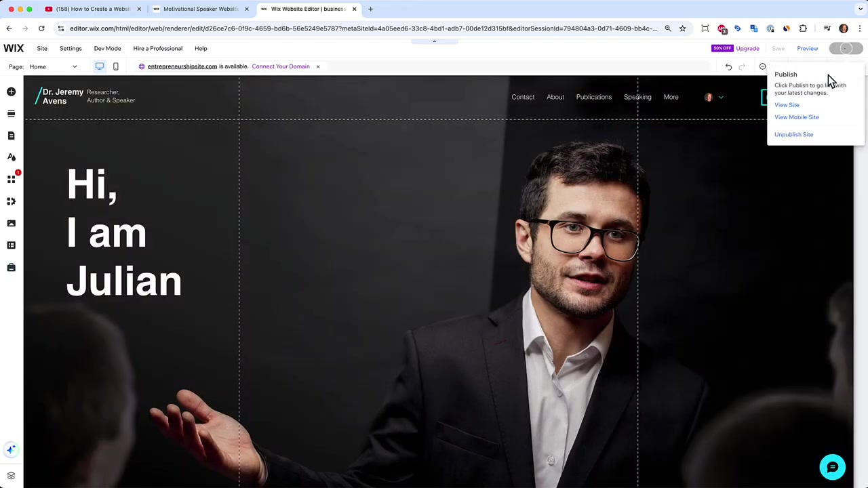Click the greyed Save button
The width and height of the screenshot is (868, 488).
778,48
